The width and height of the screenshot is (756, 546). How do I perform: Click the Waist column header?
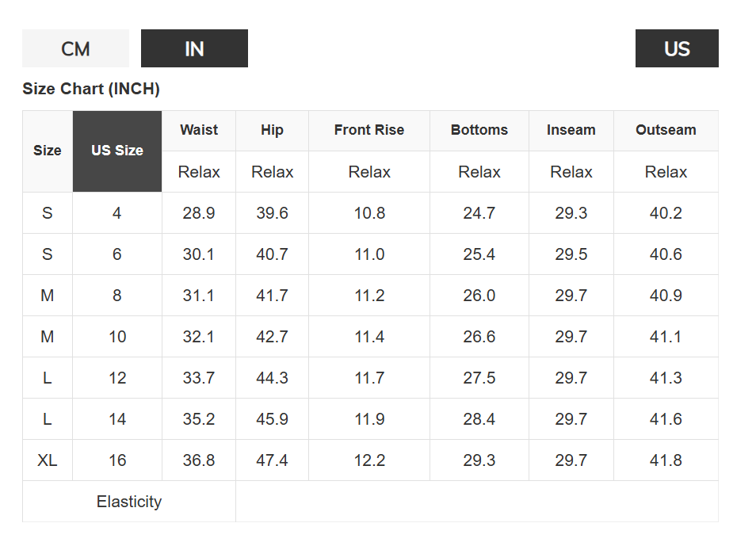click(199, 130)
